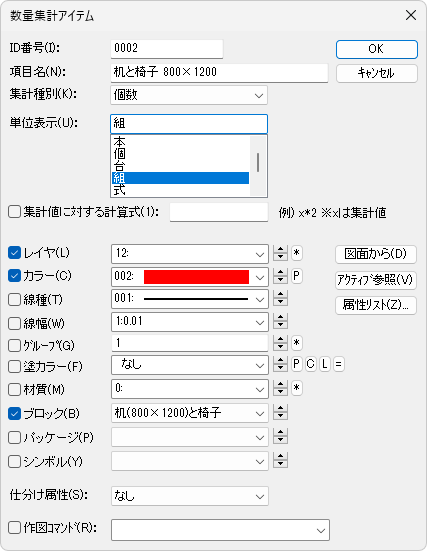Click the equals button in 塗カラー row

[x=338, y=364]
